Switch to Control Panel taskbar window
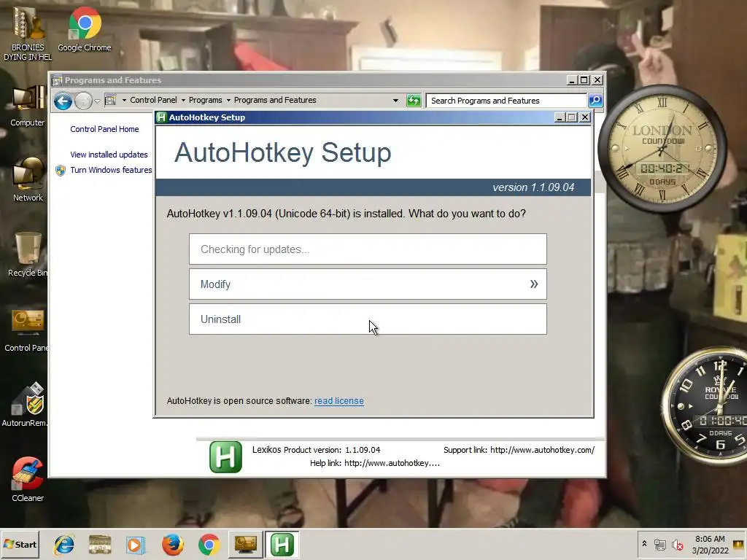 [x=245, y=544]
